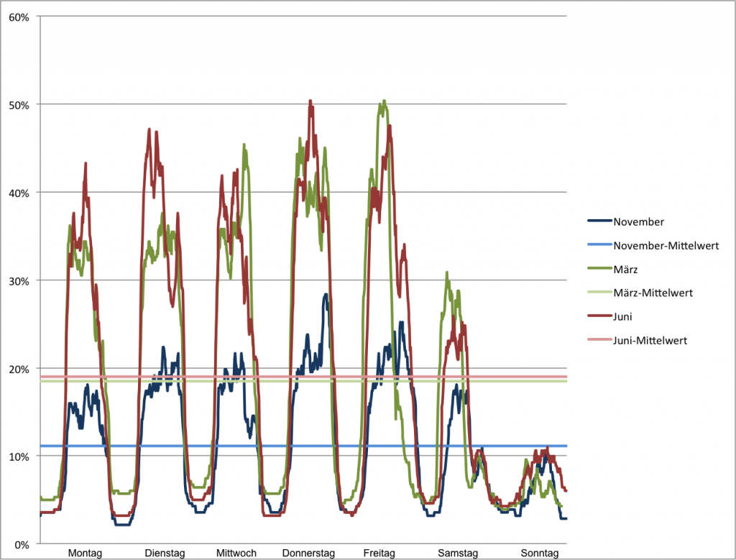Viewport: 736px width, 560px height.
Task: Click the Freitag axis label
Action: tap(379, 553)
